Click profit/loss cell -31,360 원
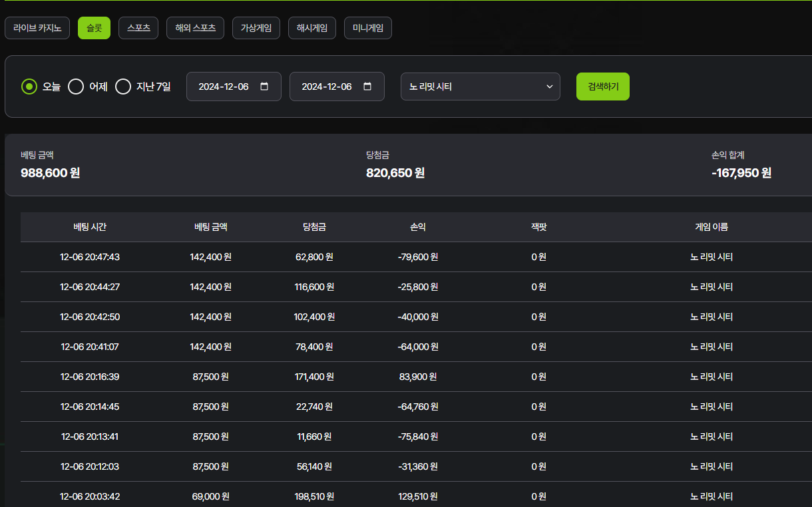 [x=418, y=466]
